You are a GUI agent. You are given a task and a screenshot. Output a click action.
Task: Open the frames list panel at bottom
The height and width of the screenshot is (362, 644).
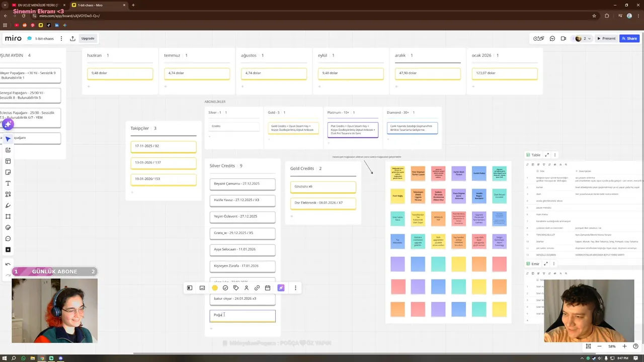click(x=588, y=346)
